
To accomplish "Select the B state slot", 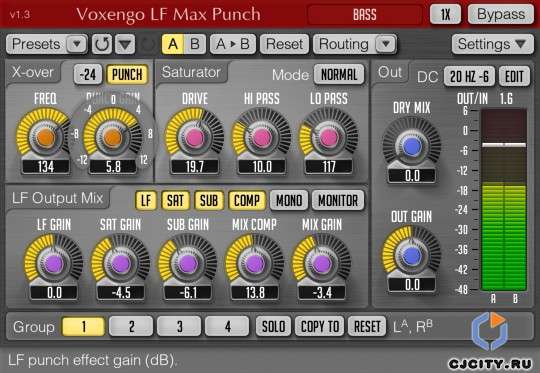I will [x=195, y=44].
